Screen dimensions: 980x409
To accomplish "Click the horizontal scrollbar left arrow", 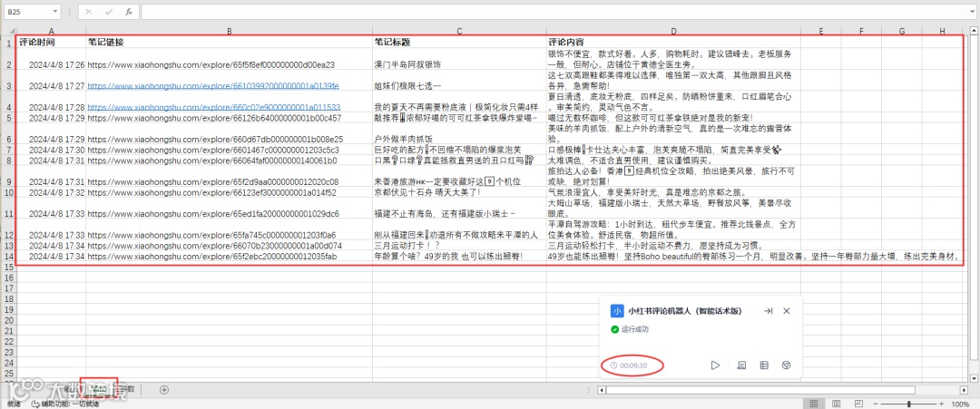I will [602, 390].
